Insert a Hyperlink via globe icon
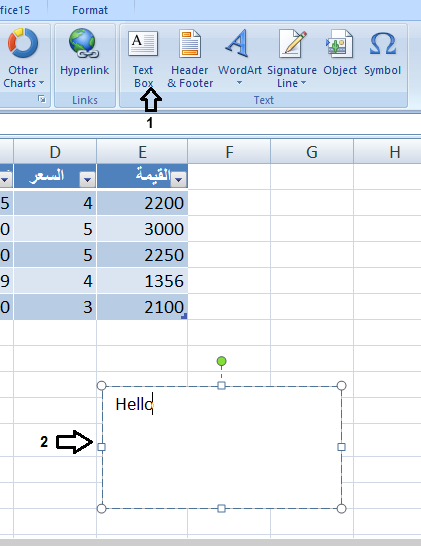The image size is (421, 546). pyautogui.click(x=84, y=43)
